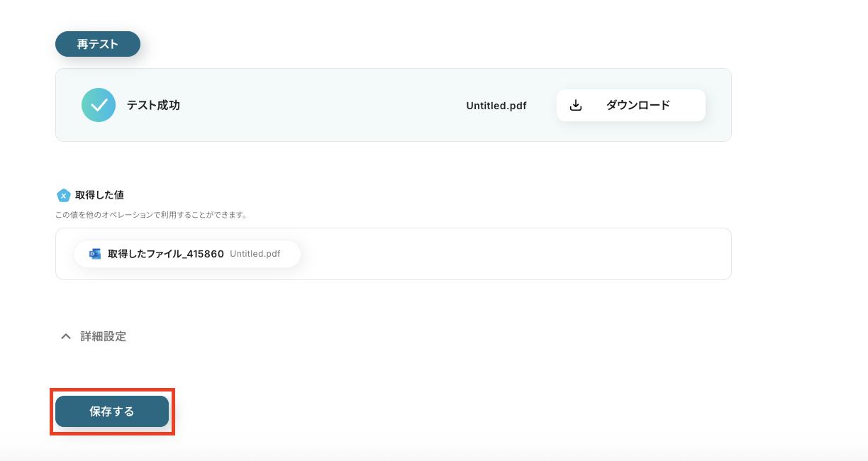Click the Outlook icon in the file chip

coord(95,253)
